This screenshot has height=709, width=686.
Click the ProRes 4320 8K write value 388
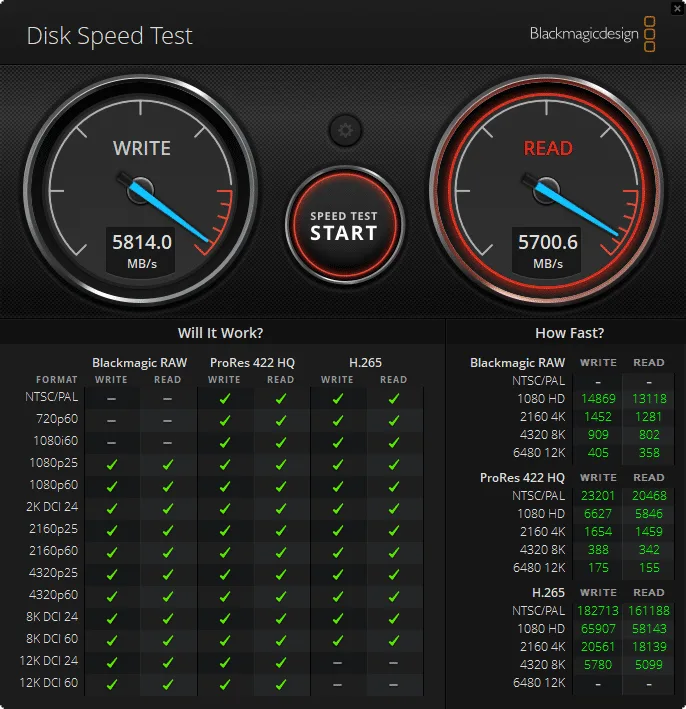[598, 550]
